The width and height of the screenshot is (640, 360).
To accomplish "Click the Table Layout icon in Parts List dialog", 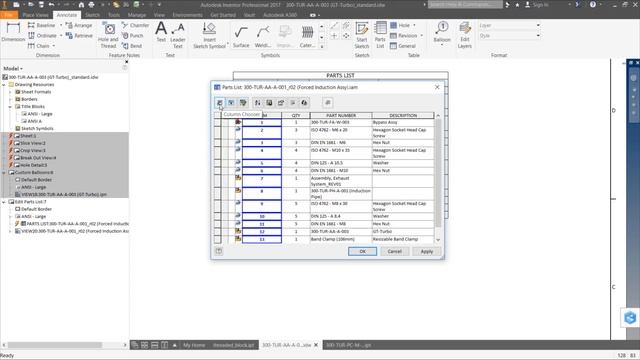I will pyautogui.click(x=281, y=103).
